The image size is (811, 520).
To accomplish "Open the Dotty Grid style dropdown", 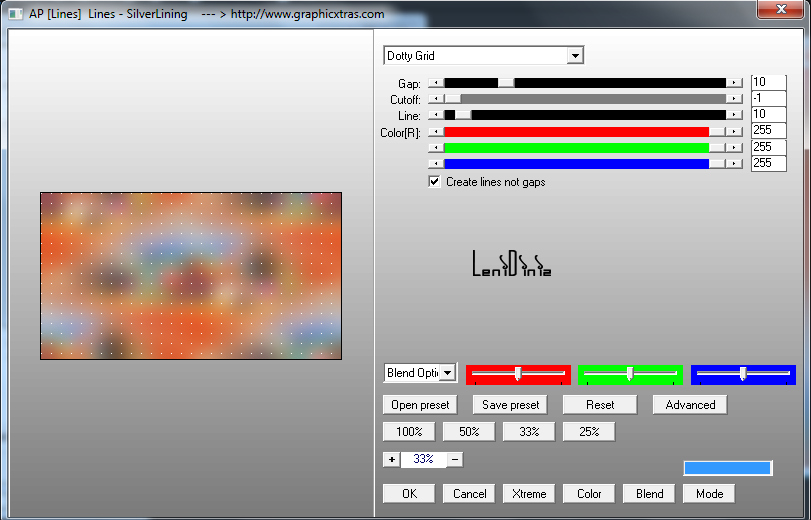I will [x=574, y=56].
